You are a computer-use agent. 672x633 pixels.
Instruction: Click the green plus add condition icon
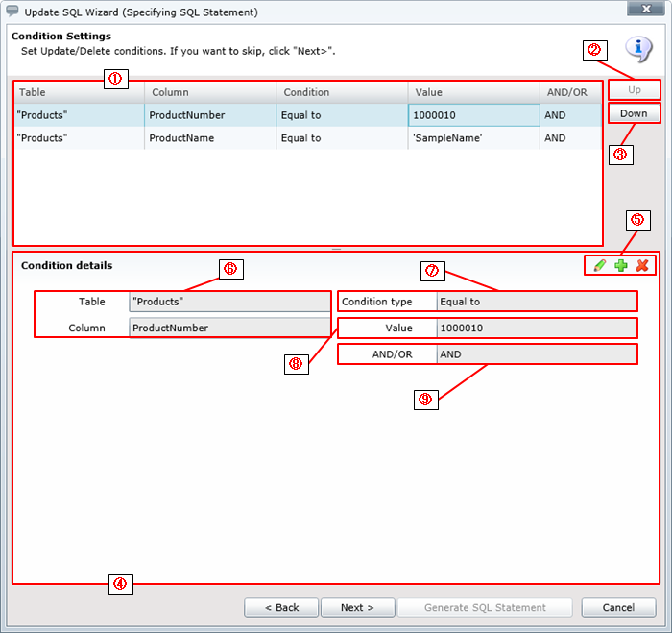click(621, 265)
